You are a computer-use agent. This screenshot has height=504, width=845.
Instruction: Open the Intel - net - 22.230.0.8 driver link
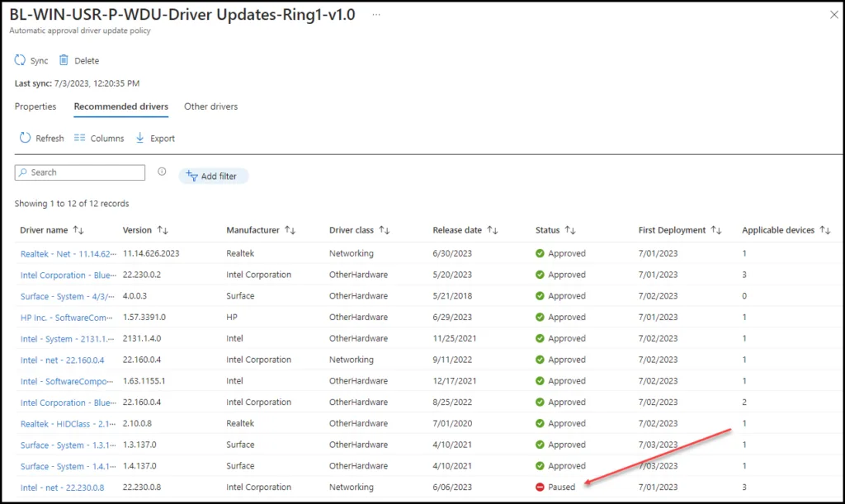(x=62, y=488)
